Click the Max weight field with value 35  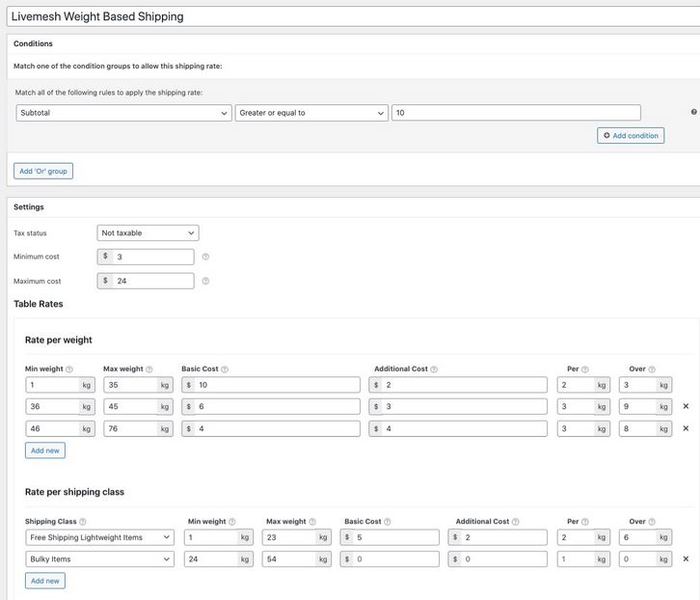click(x=139, y=385)
